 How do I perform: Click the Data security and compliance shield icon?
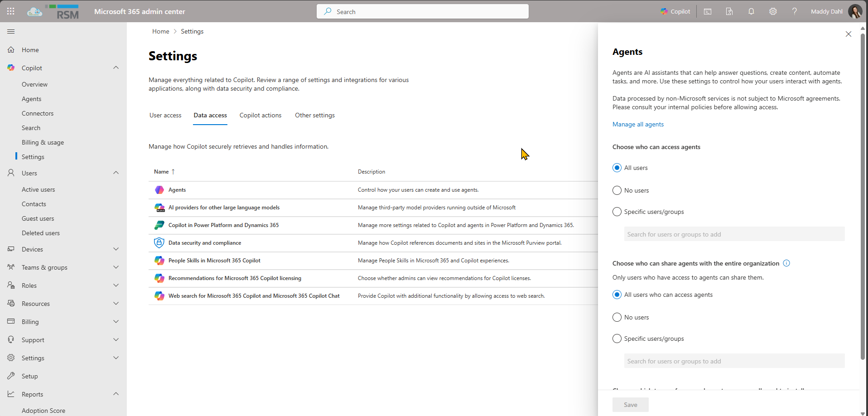point(159,243)
